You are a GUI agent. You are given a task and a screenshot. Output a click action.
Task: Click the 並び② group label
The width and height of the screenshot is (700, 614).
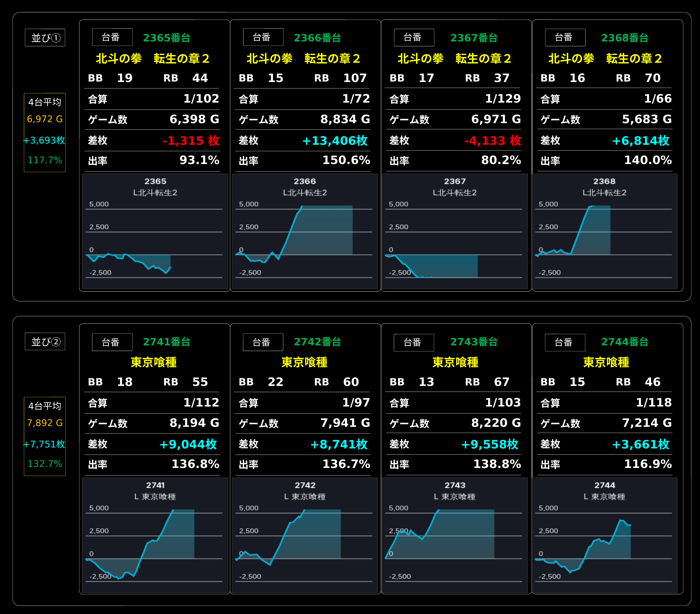45,341
